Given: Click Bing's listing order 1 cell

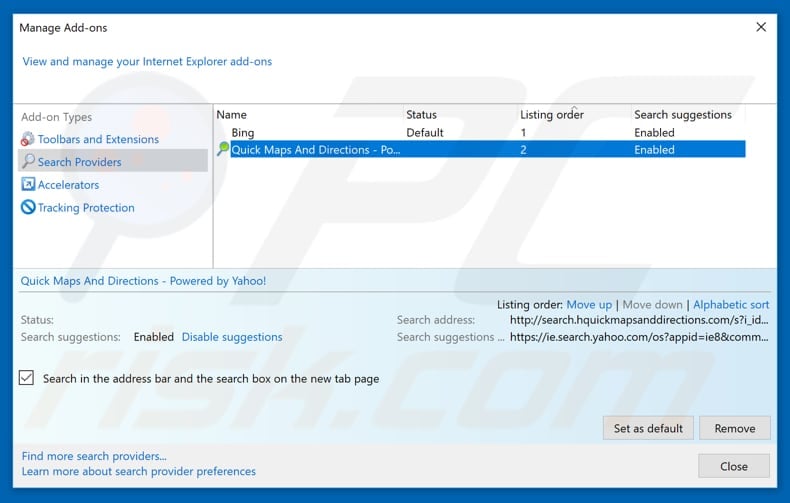Looking at the screenshot, I should coord(523,133).
